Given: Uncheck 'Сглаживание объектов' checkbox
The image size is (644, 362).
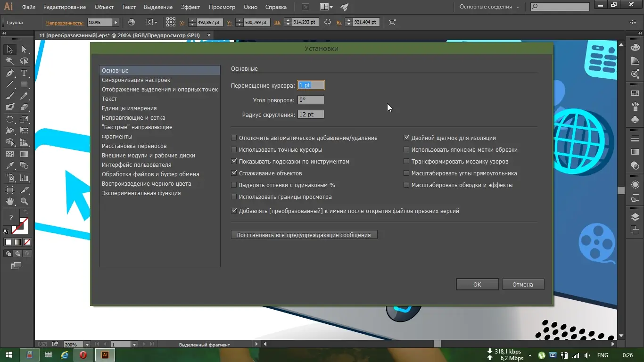Looking at the screenshot, I should coord(234,173).
